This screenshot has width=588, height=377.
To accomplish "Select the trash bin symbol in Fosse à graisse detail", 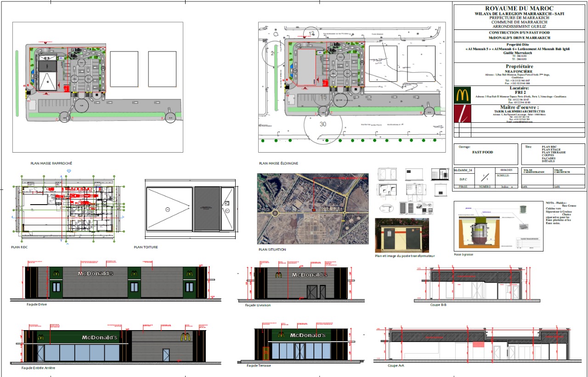I will coord(524,210).
